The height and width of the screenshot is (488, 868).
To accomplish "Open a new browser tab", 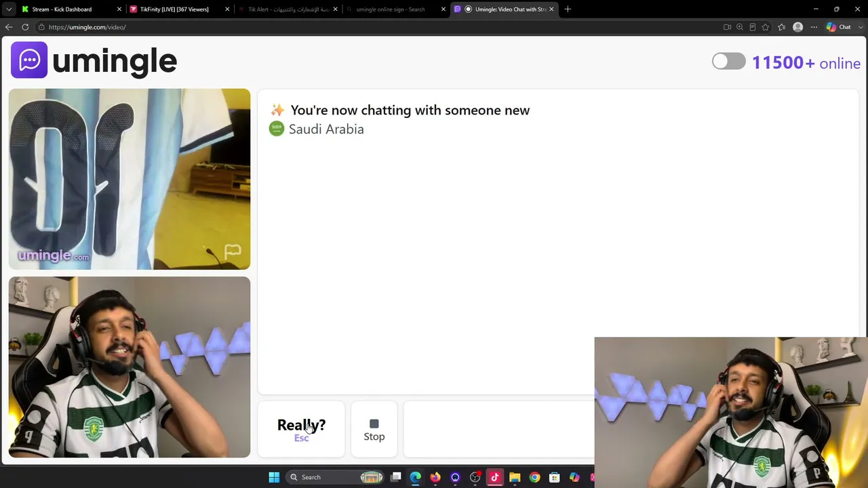I will (x=568, y=9).
